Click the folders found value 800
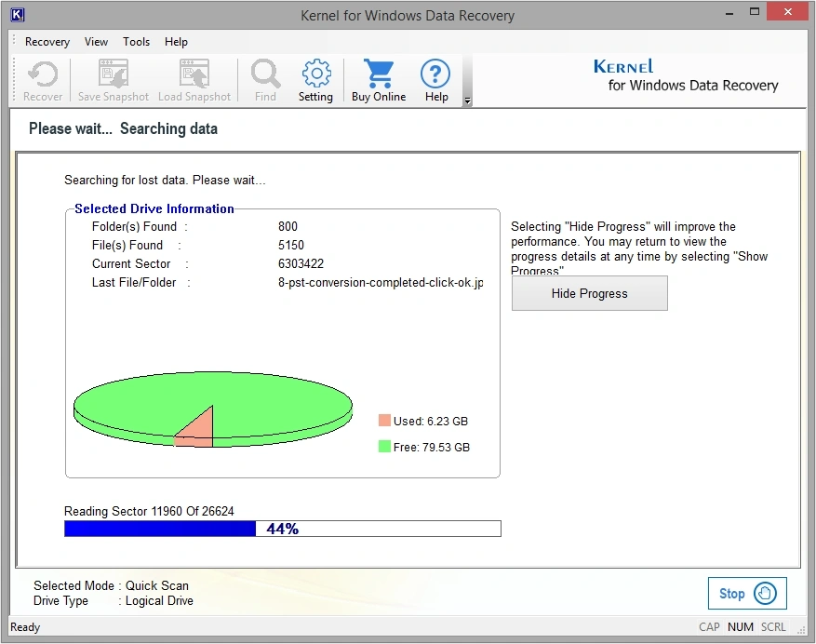Viewport: 816px width, 644px height. [288, 226]
